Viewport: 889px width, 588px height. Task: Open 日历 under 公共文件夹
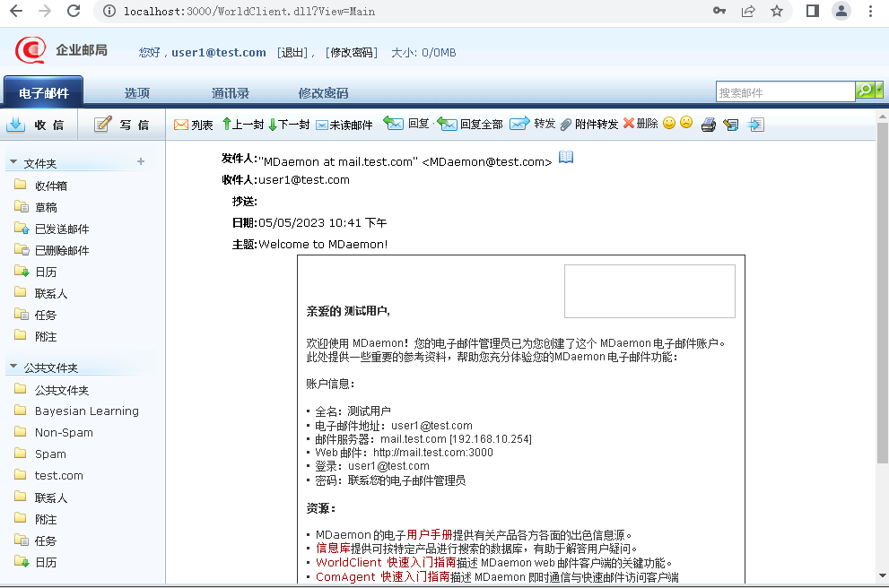pyautogui.click(x=46, y=563)
